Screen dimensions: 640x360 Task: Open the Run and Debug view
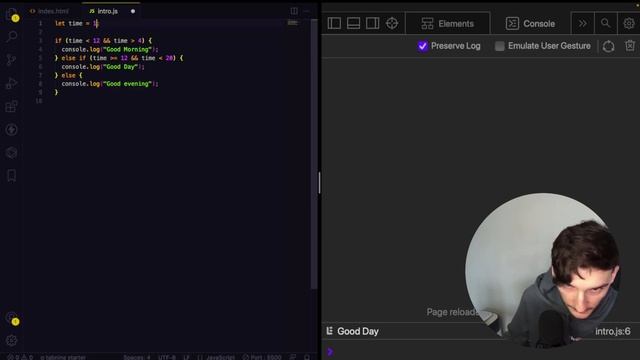click(x=11, y=83)
